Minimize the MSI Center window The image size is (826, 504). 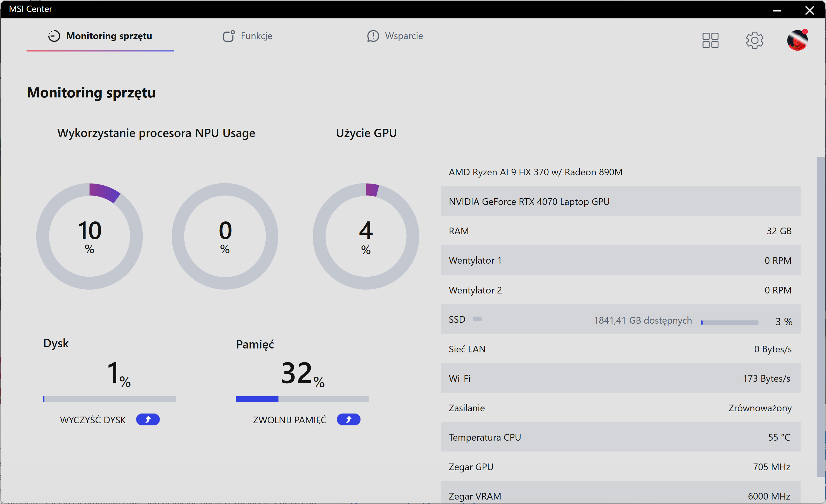tap(777, 10)
